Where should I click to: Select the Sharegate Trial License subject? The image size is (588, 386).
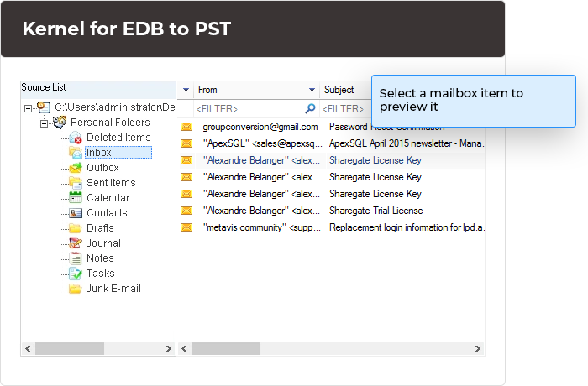tap(375, 211)
